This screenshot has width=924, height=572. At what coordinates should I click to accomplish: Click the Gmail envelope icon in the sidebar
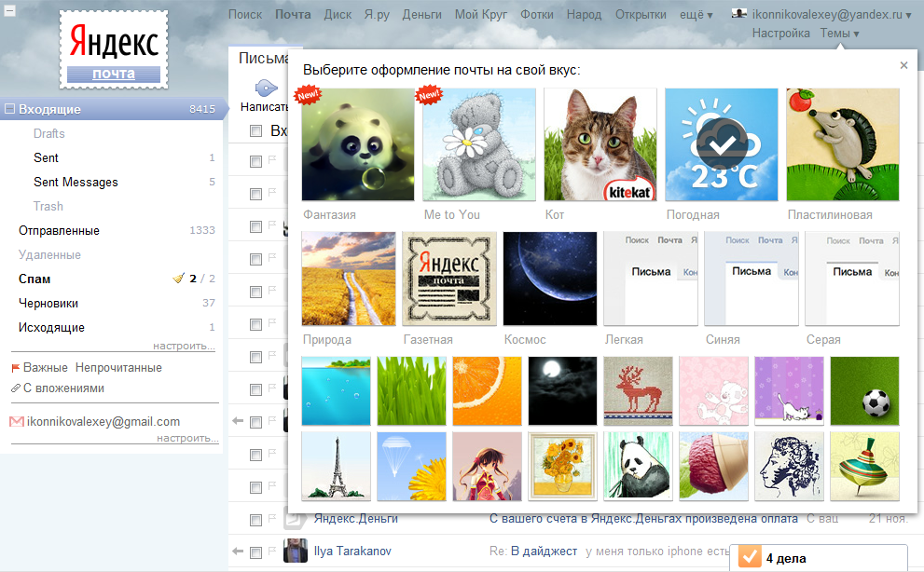17,422
